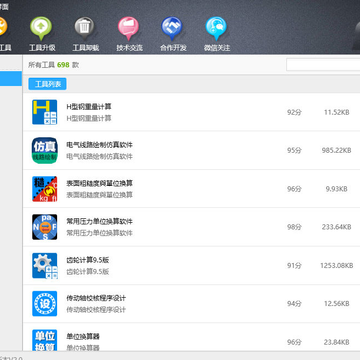Click the 微信关注 label
The image size is (360, 360).
coord(217,48)
